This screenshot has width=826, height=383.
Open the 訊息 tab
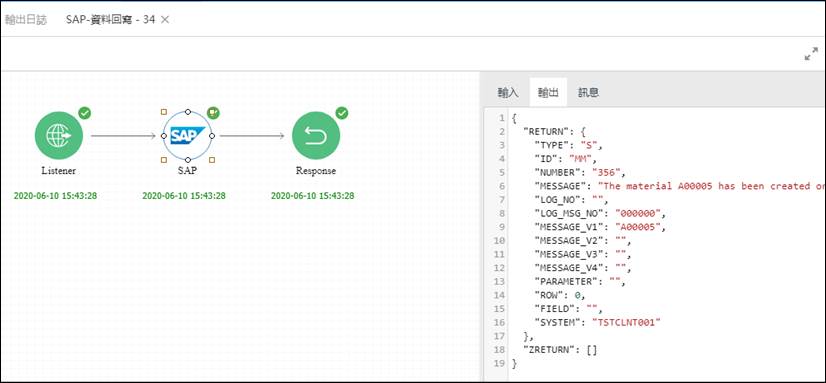coord(588,92)
